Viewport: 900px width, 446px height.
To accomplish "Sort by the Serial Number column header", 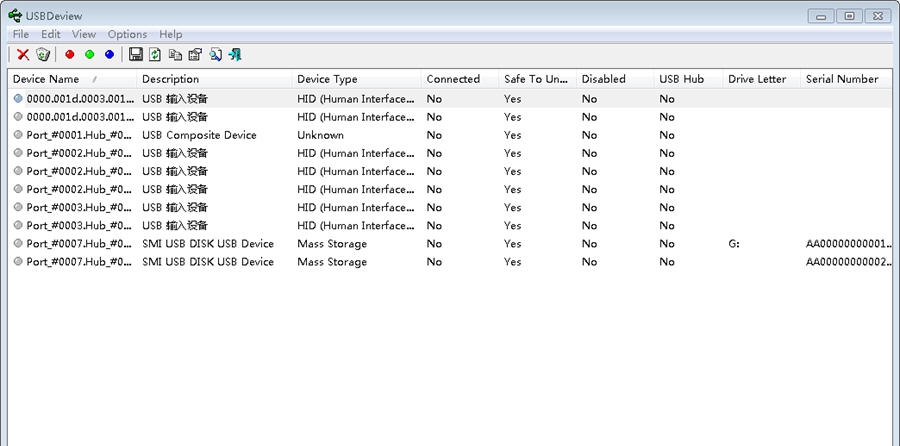I will (x=848, y=79).
